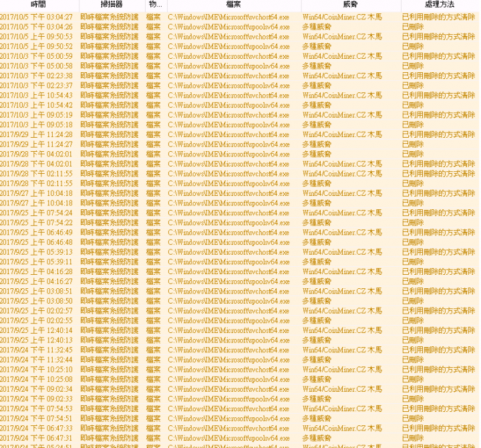Select the 2017/9/24 下午 10:25:08 timestamp
The width and height of the screenshot is (481, 448).
[36, 380]
